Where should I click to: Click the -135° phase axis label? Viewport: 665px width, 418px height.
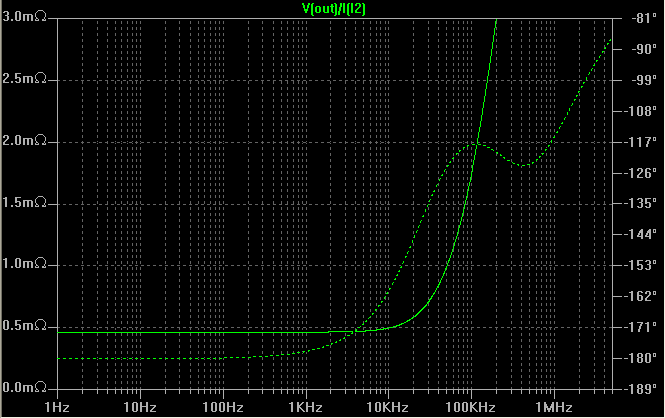coord(640,203)
